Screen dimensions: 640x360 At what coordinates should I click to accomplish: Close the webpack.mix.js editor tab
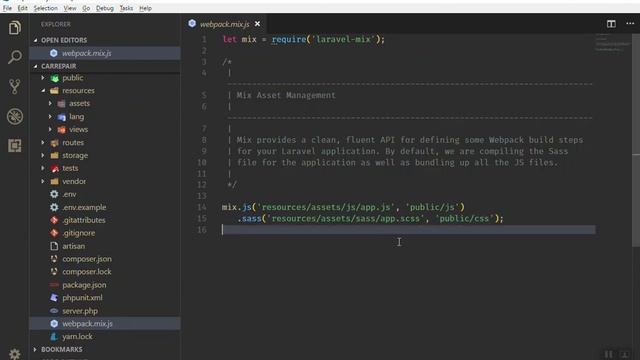tap(257, 24)
